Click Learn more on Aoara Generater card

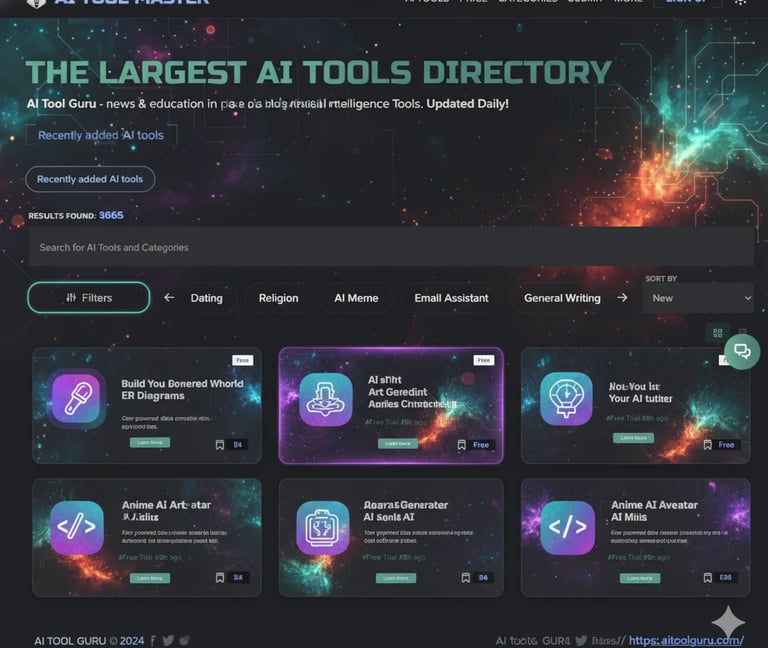(x=396, y=578)
